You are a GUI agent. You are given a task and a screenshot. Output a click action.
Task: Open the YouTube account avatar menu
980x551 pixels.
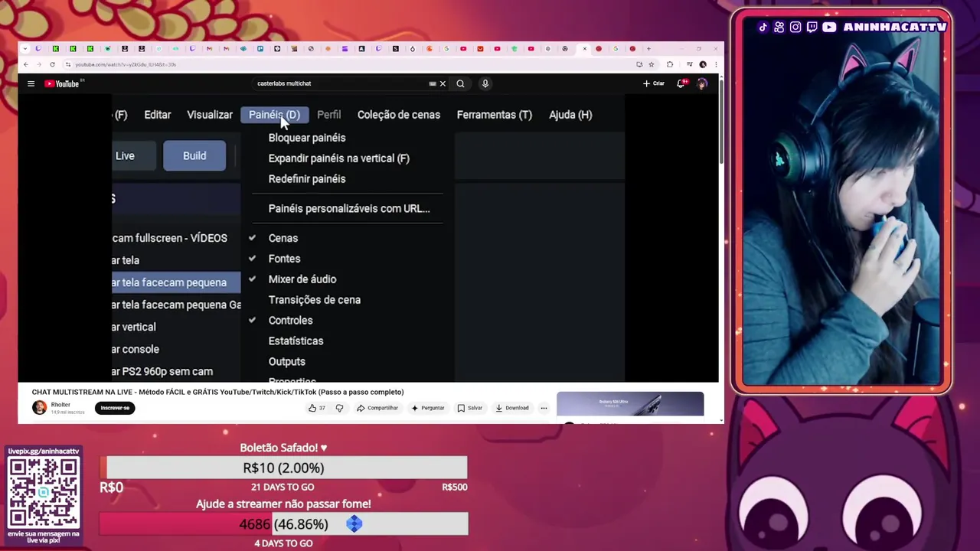point(702,83)
